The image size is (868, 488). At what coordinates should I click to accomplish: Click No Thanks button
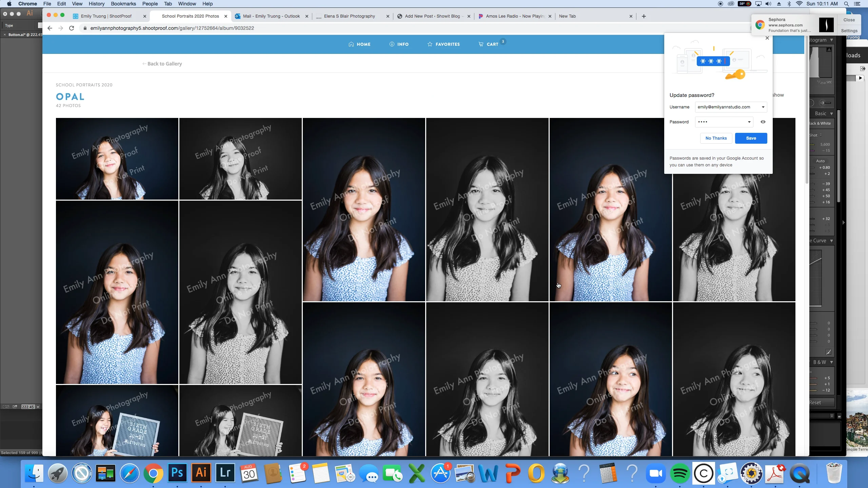pyautogui.click(x=716, y=138)
